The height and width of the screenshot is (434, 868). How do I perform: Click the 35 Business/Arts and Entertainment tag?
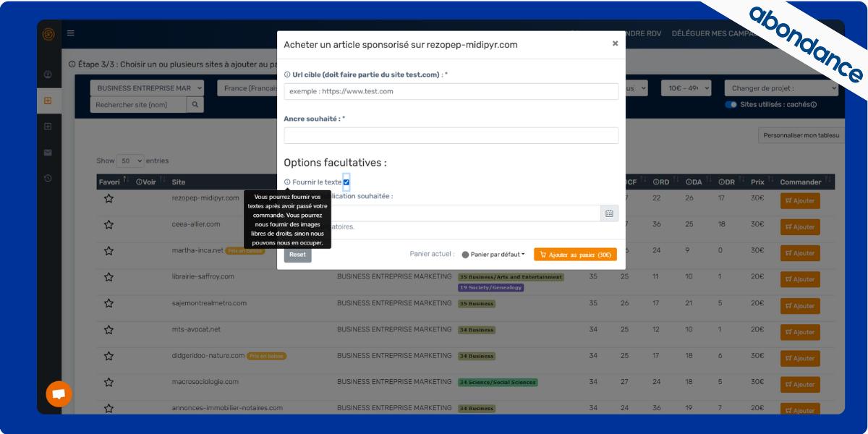click(x=511, y=277)
